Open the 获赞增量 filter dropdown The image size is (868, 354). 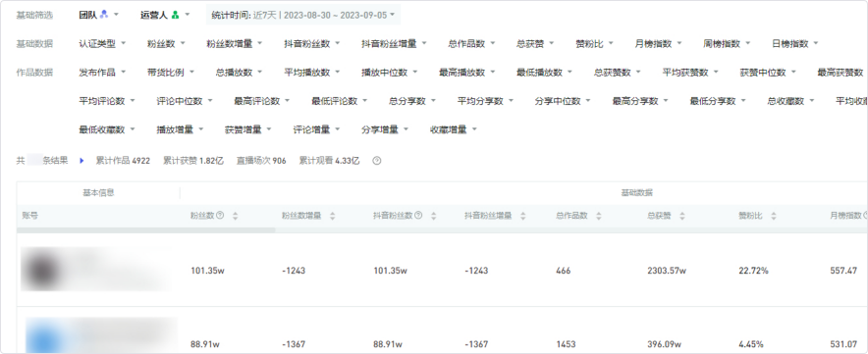pos(248,130)
